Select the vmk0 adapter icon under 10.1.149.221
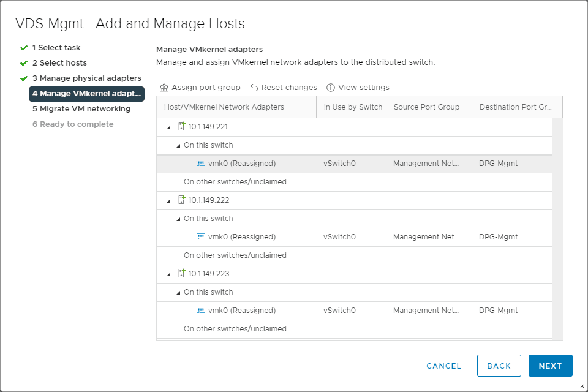Screen dimensions: 588x392 click(x=200, y=163)
